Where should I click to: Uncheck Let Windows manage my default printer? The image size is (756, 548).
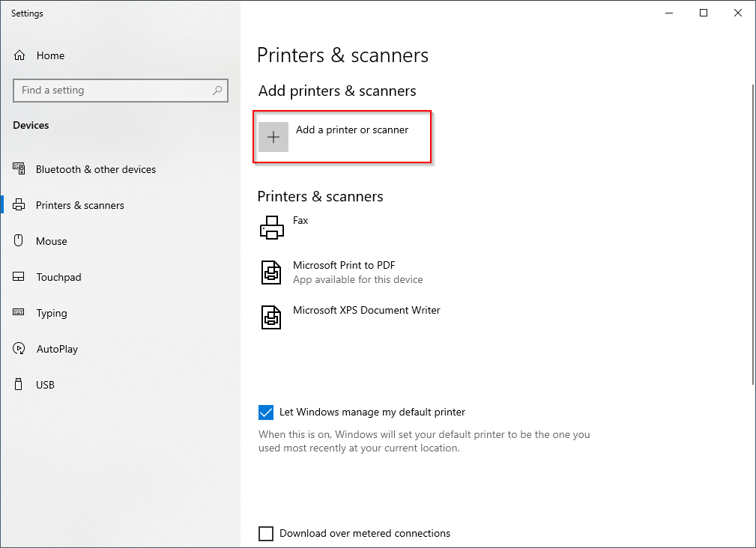[x=266, y=412]
